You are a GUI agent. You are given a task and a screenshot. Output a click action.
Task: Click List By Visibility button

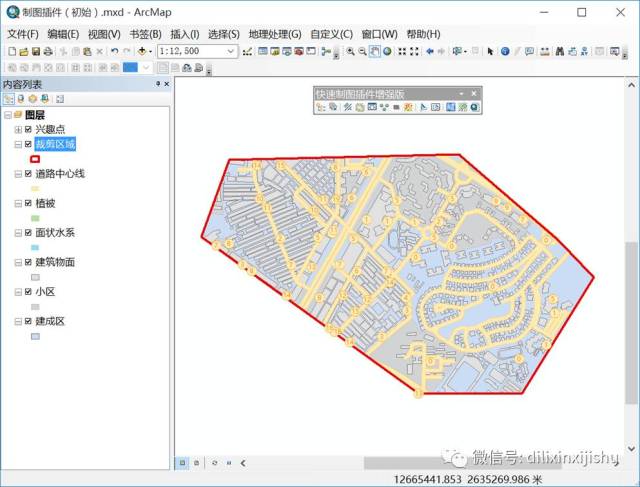click(33, 99)
